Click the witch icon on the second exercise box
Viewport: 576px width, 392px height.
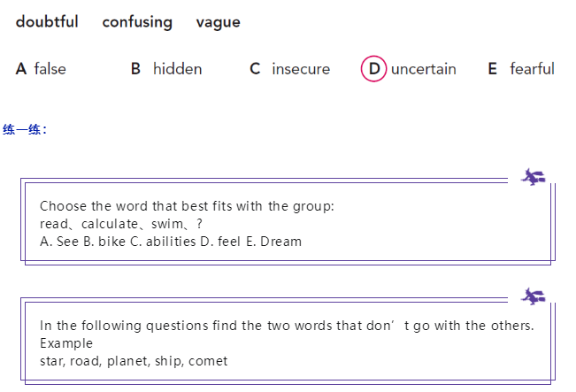click(x=533, y=296)
